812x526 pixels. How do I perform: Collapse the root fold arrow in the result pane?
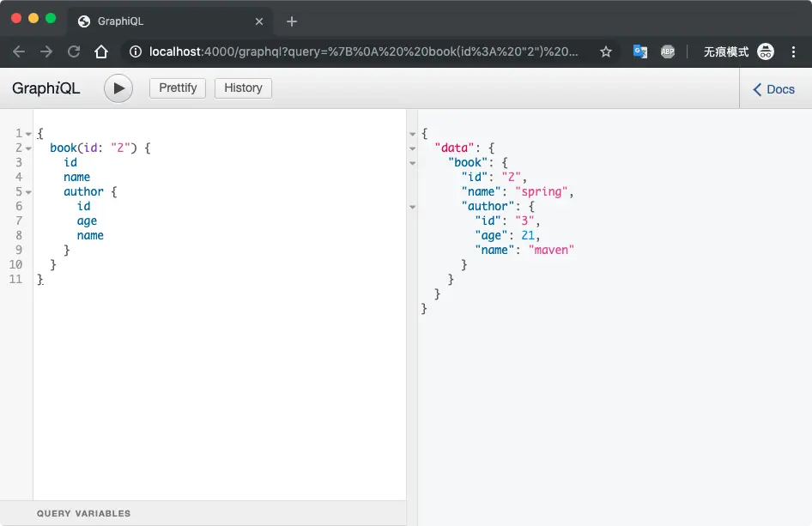pos(413,134)
